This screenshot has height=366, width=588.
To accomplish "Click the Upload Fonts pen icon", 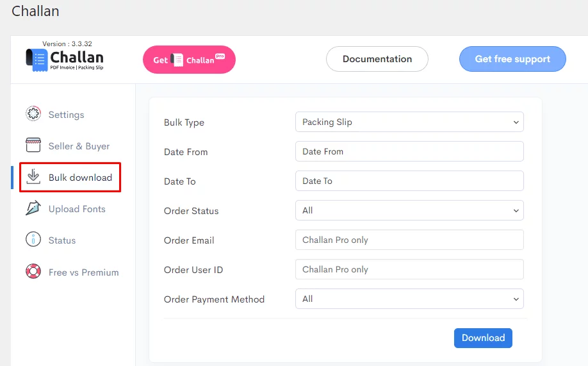I will click(33, 208).
